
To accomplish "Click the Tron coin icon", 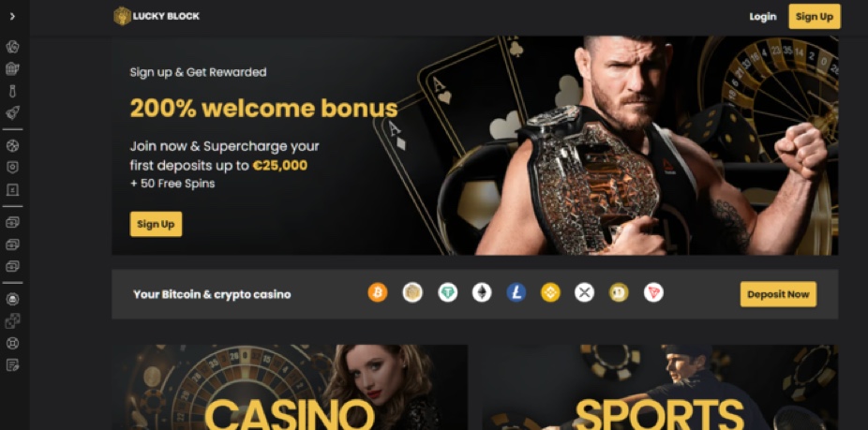I will 653,292.
